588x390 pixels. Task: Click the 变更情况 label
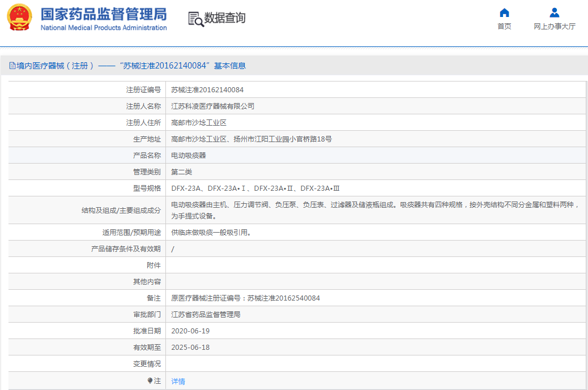pos(147,364)
